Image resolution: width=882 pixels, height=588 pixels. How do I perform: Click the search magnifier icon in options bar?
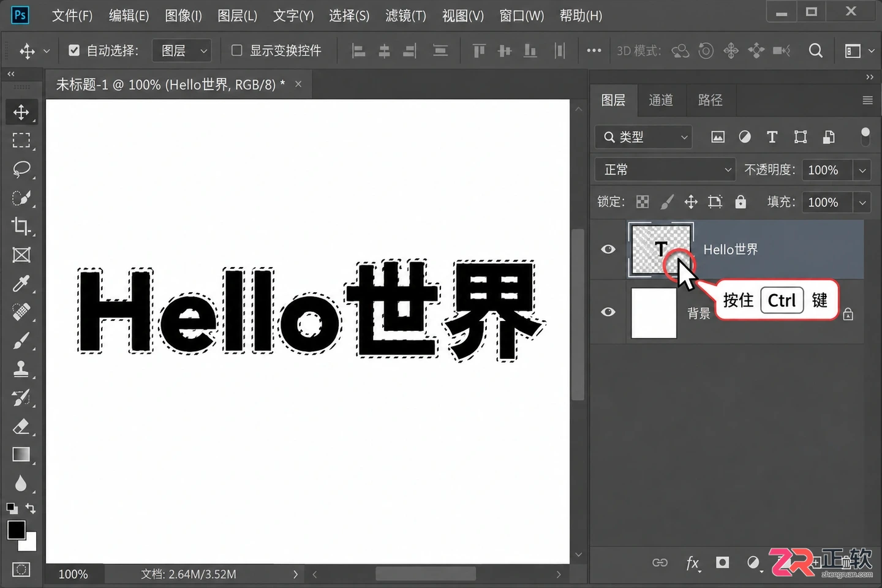(815, 50)
